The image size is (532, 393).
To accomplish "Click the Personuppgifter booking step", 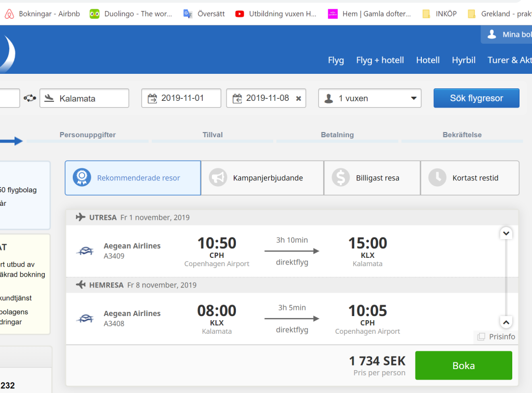I will click(x=87, y=135).
